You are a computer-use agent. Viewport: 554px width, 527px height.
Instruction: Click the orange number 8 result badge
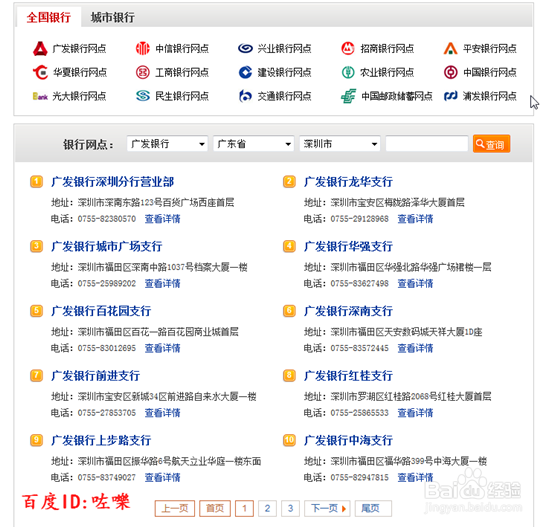point(289,375)
